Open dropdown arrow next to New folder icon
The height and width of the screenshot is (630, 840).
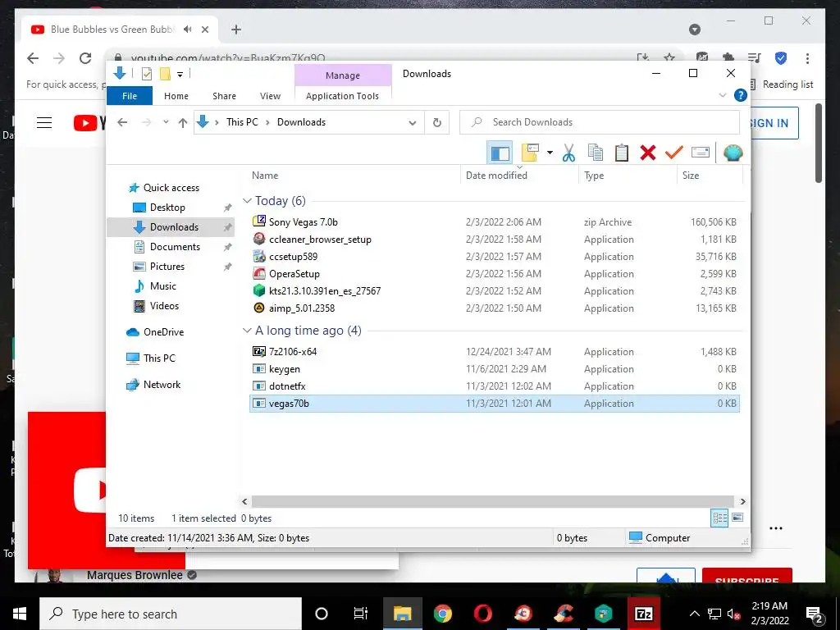coord(550,153)
